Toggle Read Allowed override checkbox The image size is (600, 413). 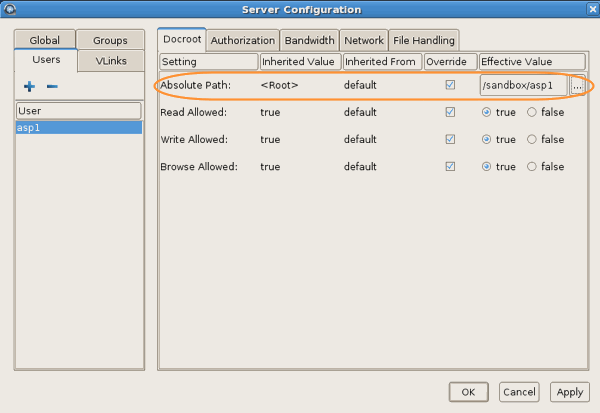[450, 112]
